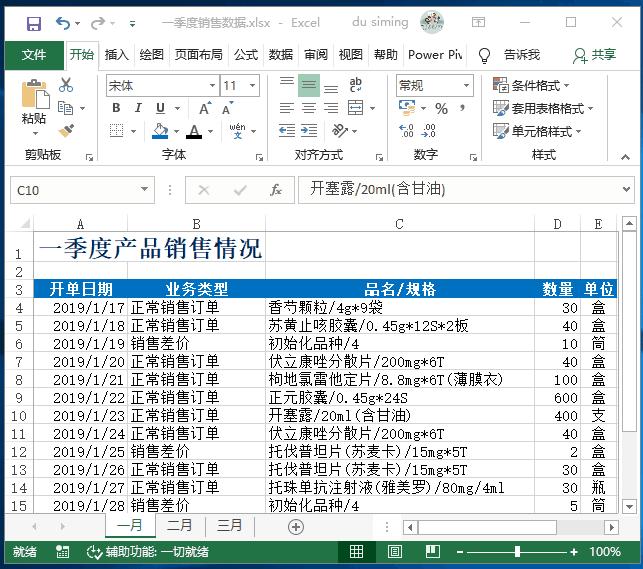Viewport: 643px width, 569px height.
Task: Switch to the 页面布局 tab
Action: (198, 55)
